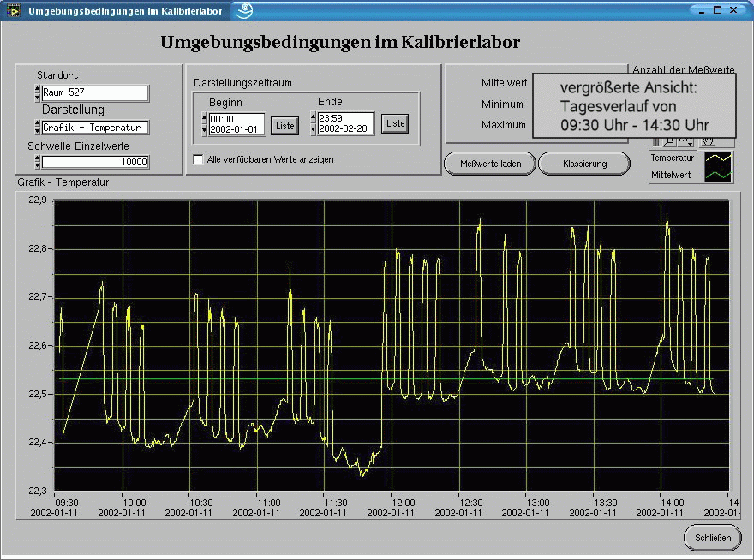This screenshot has height=560, width=754.
Task: Click the 12:30 x-axis time label
Action: [x=470, y=503]
